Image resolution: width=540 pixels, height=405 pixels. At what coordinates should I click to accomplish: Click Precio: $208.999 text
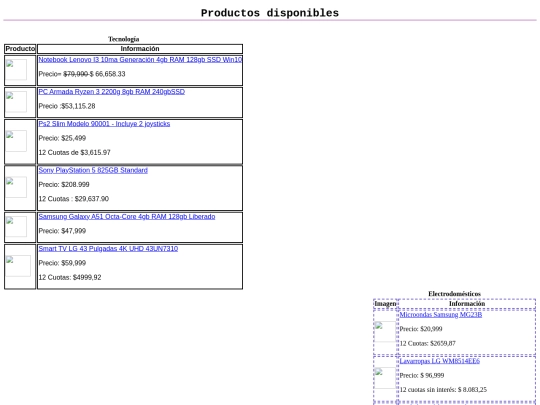64,185
